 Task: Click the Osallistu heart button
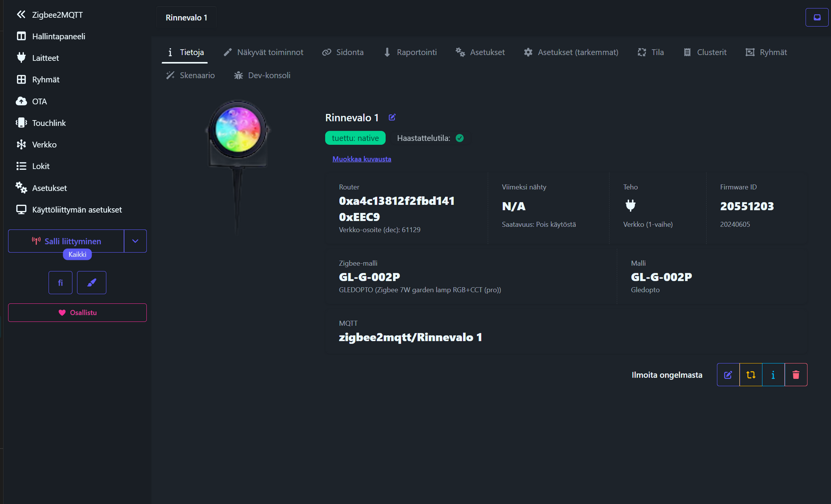[77, 312]
